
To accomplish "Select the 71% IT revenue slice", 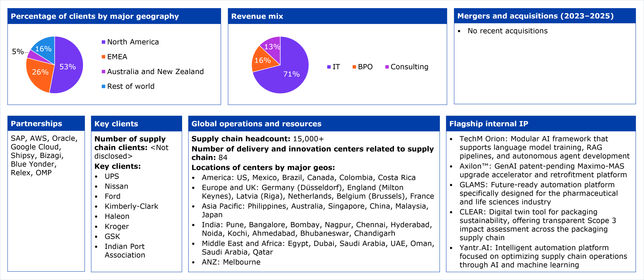I will coord(291,74).
